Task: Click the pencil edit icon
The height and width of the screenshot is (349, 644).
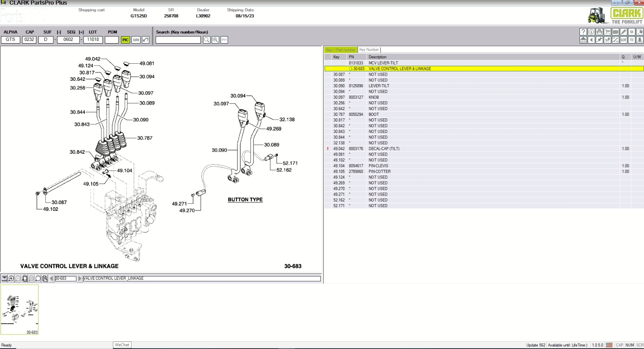Action: (x=624, y=32)
